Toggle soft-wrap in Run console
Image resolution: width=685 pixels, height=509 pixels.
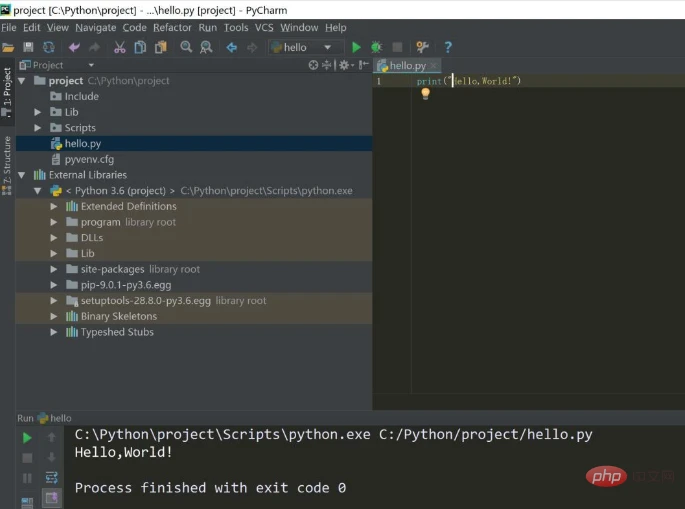tap(52, 478)
